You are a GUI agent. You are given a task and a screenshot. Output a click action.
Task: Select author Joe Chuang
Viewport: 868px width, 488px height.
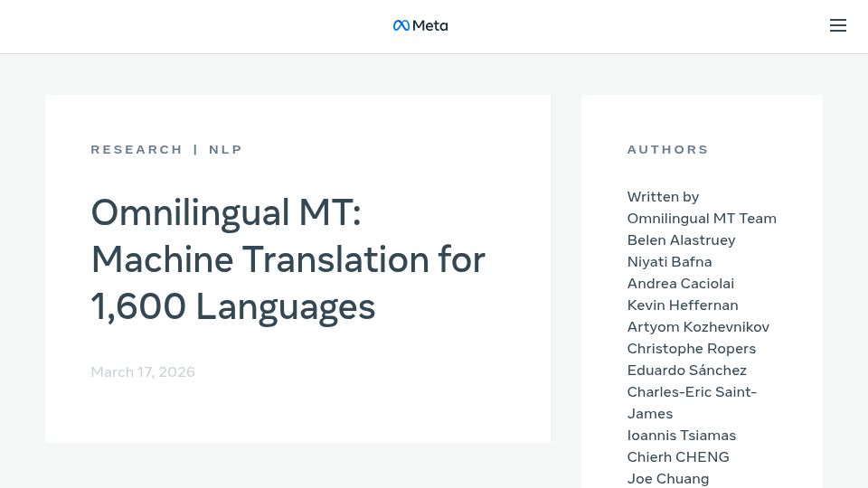pos(667,479)
